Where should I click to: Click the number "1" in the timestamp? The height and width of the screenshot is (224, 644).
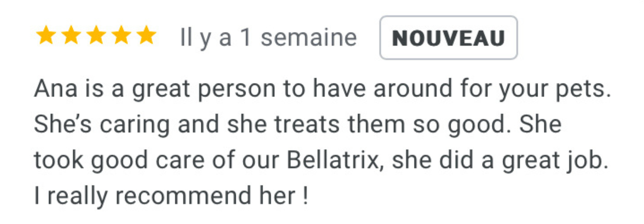246,39
